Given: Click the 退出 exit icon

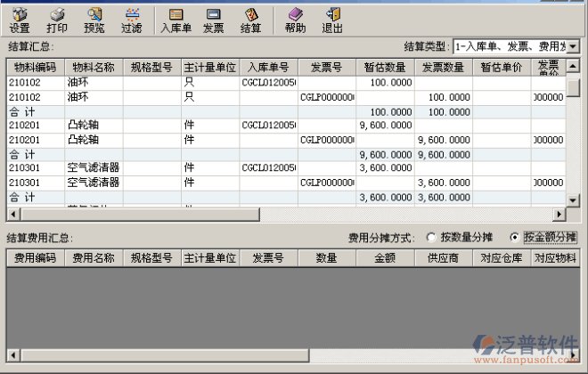Looking at the screenshot, I should coord(332,20).
